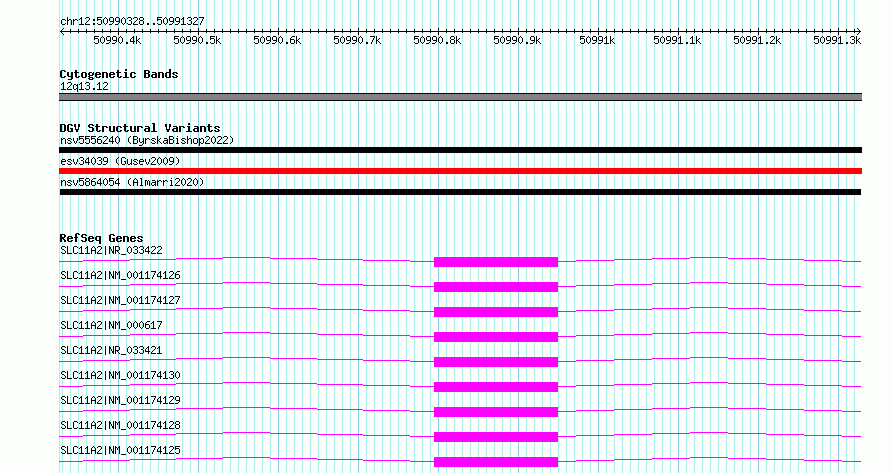
Task: Click the red esv34039 variant bar
Action: [460, 171]
